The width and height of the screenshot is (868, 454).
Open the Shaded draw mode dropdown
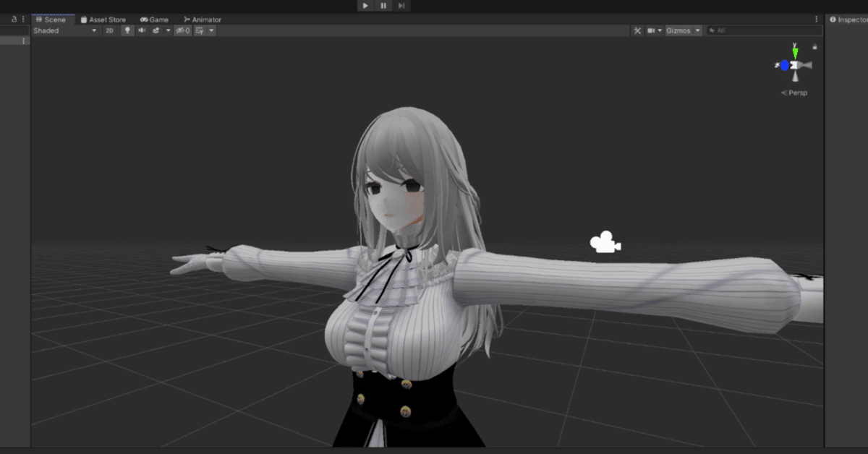[65, 30]
